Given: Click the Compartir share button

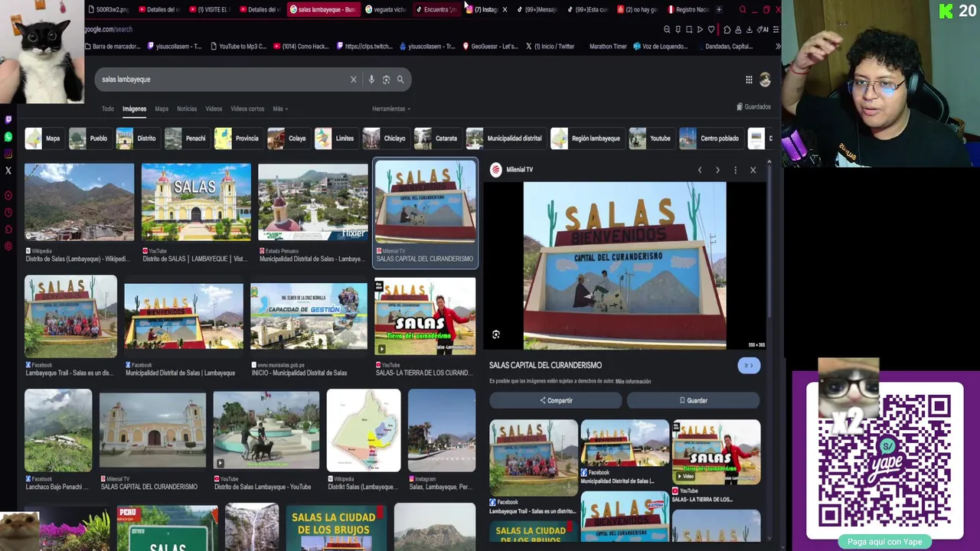Looking at the screenshot, I should click(x=556, y=400).
